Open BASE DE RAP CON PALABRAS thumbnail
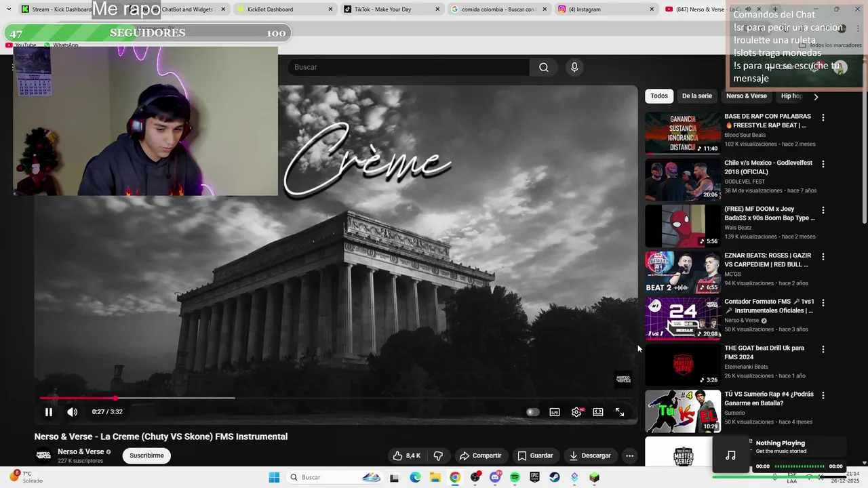 tap(683, 134)
